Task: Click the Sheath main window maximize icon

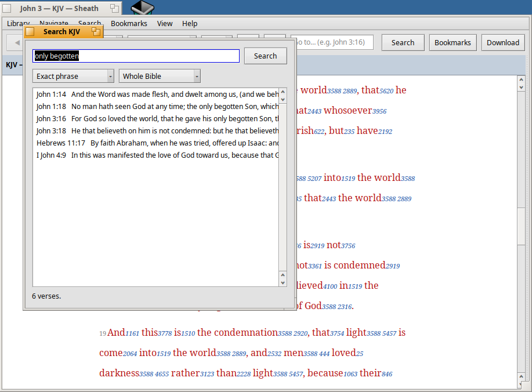Action: point(115,8)
